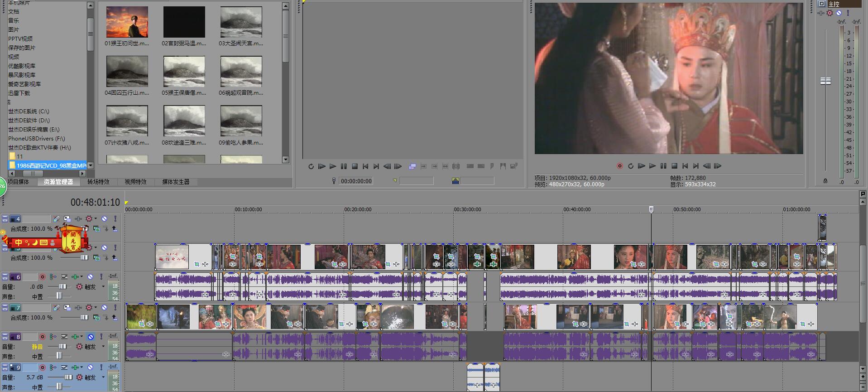
Task: Open track FX for video track 4
Action: click(78, 219)
